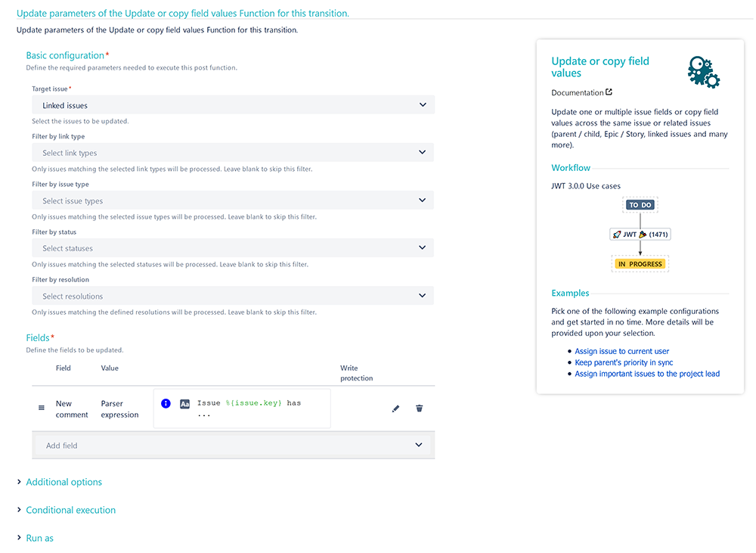Screen dimensions: 756x553
Task: Click the JWT 3.0.0 Use cases text
Action: pos(586,186)
